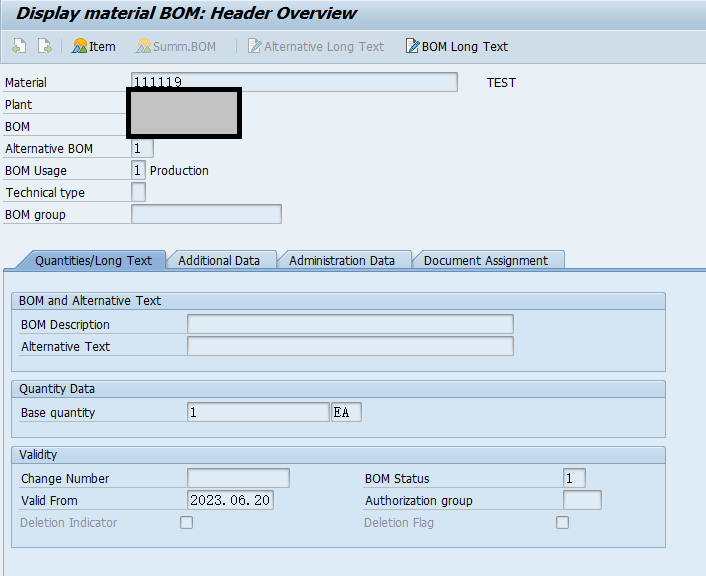Click the Alternative Text field
Screen dimensions: 706x576
click(350, 346)
